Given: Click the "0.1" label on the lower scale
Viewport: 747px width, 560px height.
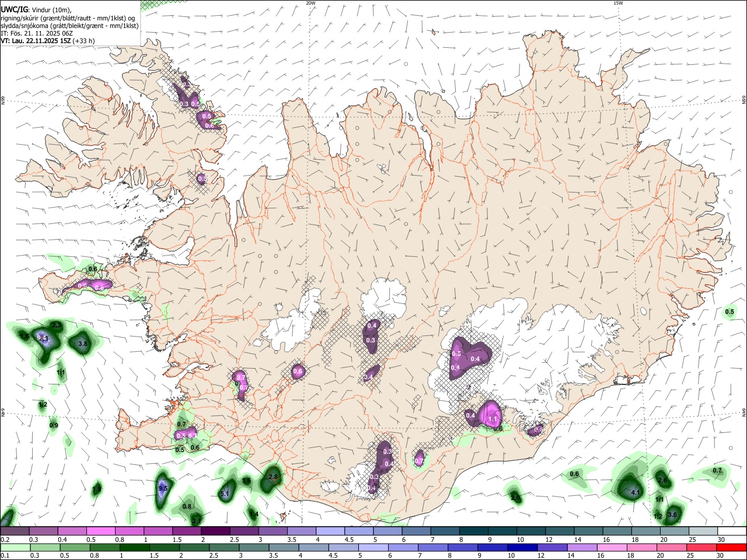Looking at the screenshot, I should pyautogui.click(x=5, y=556).
